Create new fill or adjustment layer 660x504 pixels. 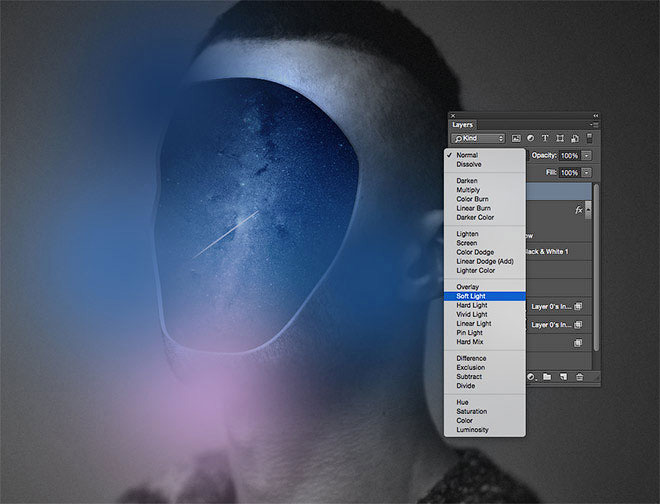tap(531, 377)
